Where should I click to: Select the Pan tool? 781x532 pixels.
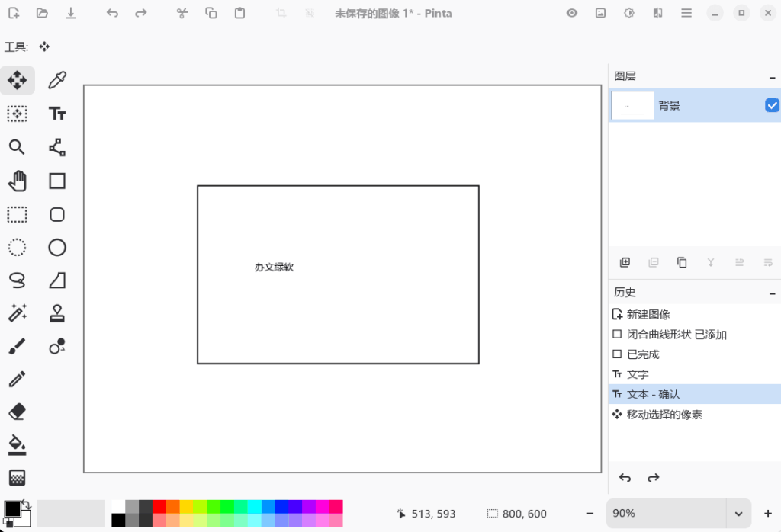click(x=18, y=181)
